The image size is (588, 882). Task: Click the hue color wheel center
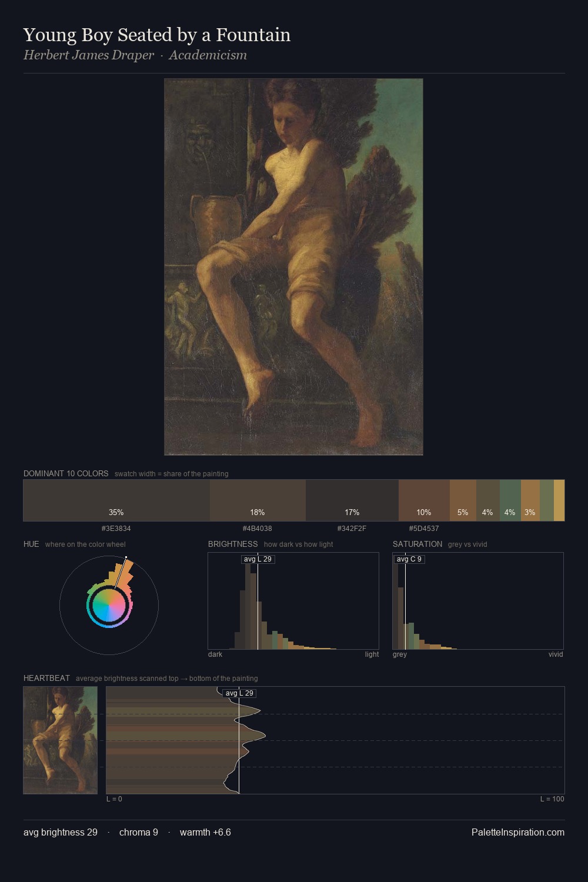pos(109,605)
